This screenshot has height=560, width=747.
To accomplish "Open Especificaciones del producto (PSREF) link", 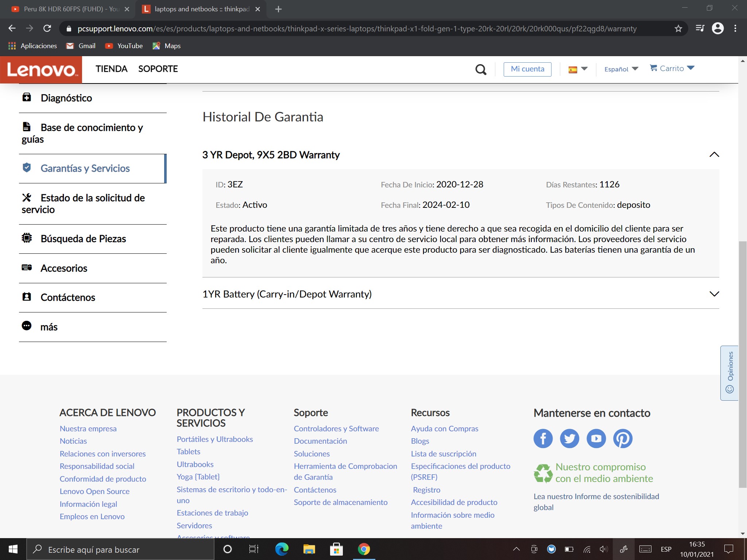I will click(460, 472).
